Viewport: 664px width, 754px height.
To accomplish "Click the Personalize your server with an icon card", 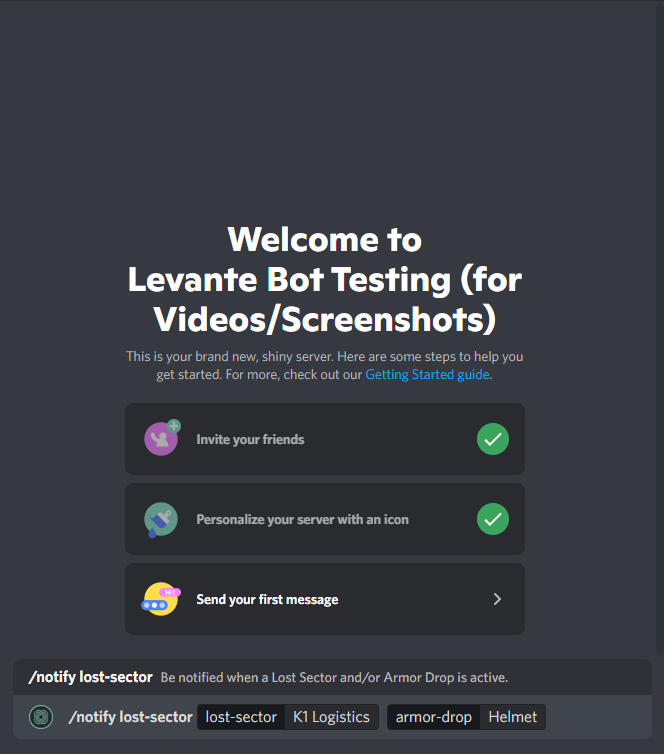I will [325, 519].
